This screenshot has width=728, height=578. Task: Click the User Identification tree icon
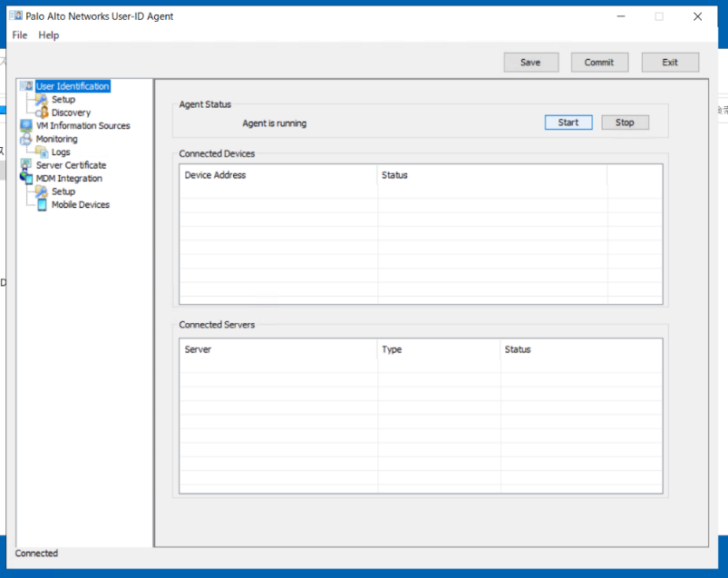tap(27, 86)
